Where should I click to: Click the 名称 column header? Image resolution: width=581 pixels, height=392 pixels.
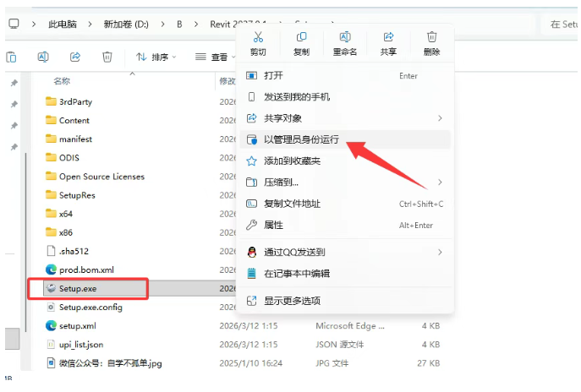coord(62,81)
